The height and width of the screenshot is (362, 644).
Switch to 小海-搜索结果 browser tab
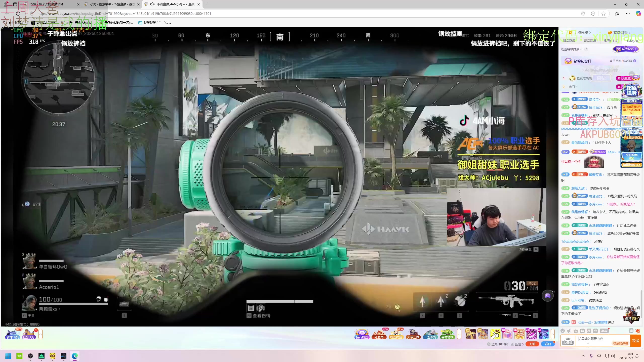point(112,4)
